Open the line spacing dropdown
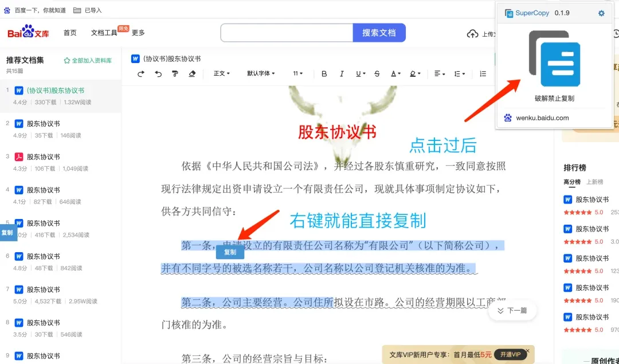The image size is (619, 364). (460, 74)
